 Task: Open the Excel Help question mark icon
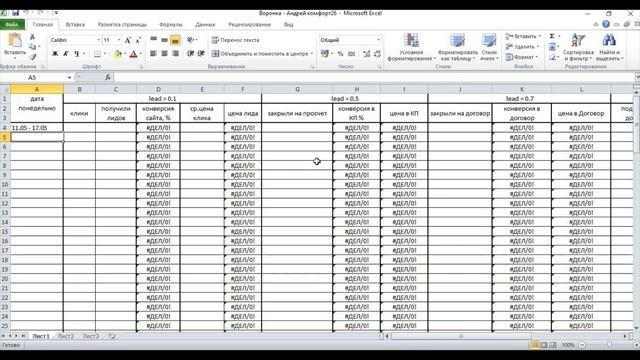pyautogui.click(x=606, y=24)
